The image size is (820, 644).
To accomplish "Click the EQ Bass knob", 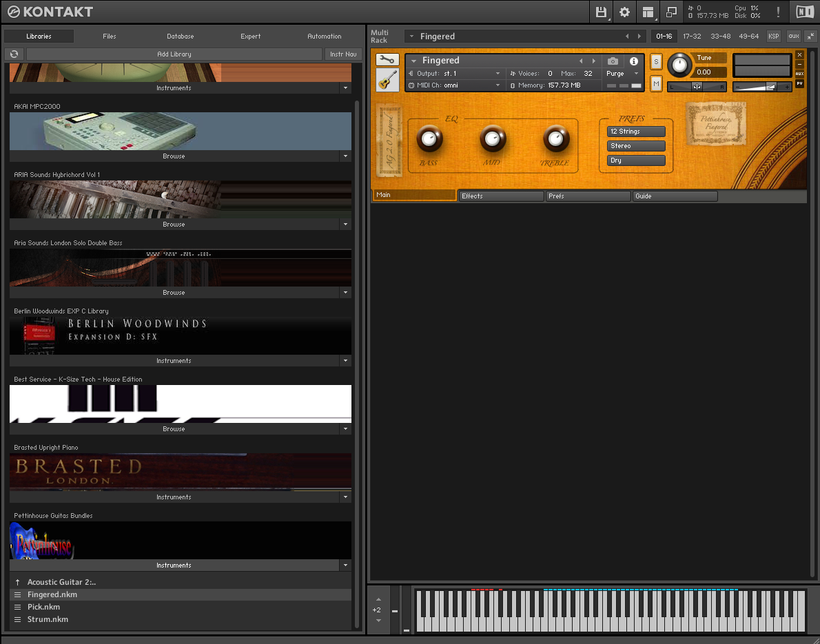I will [x=429, y=138].
